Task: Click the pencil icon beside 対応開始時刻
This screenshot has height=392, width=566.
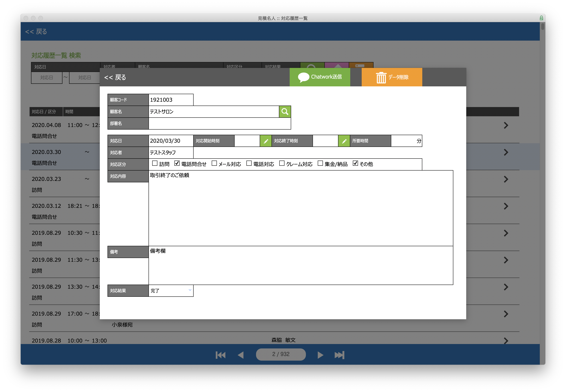Action: [x=266, y=141]
